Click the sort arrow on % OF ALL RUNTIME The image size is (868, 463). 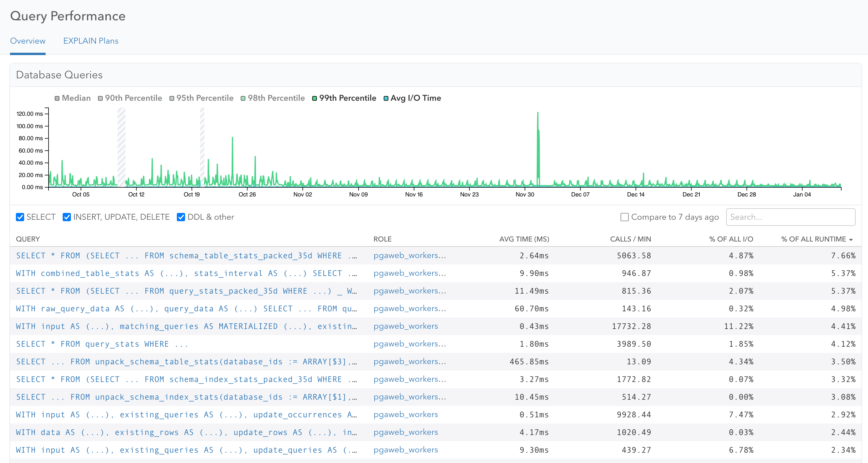coord(851,239)
